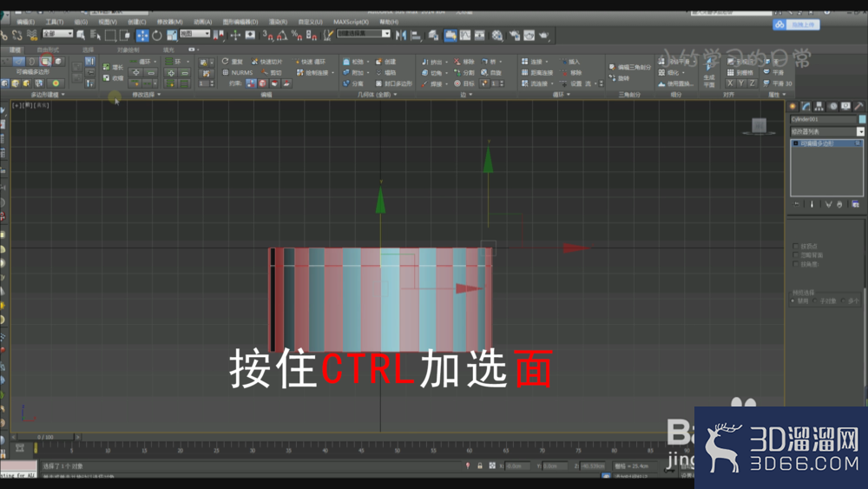Image resolution: width=868 pixels, height=489 pixels.
Task: Enable the 按角度 checkbox
Action: pyautogui.click(x=796, y=265)
